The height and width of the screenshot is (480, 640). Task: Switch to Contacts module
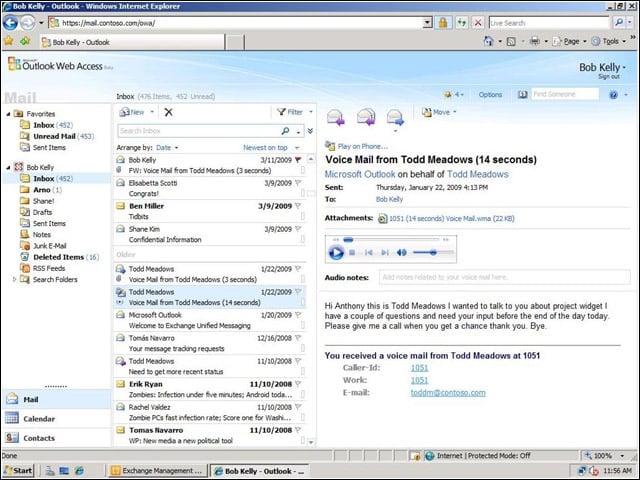coord(56,438)
